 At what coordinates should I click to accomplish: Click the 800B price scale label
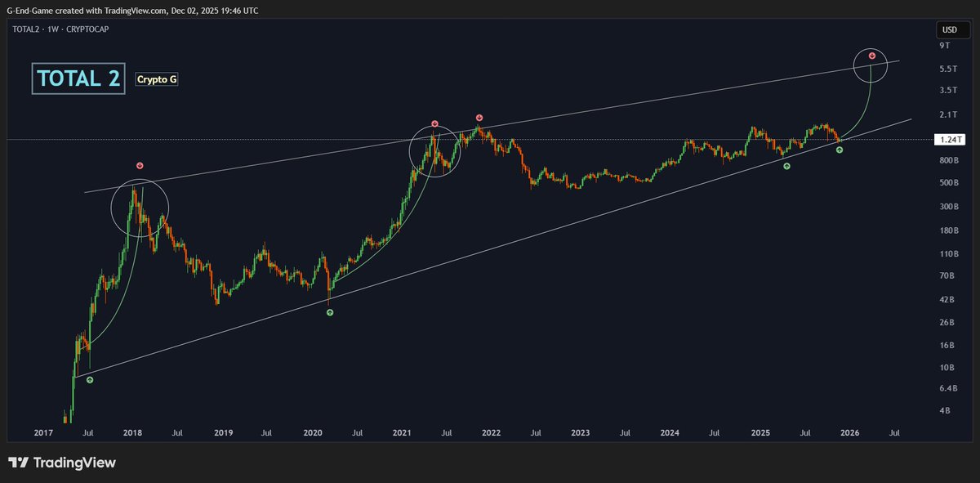[949, 161]
